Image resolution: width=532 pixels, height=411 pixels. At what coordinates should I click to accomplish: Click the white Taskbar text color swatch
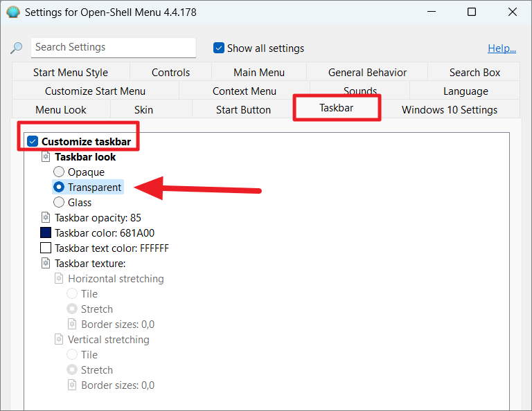(x=46, y=248)
